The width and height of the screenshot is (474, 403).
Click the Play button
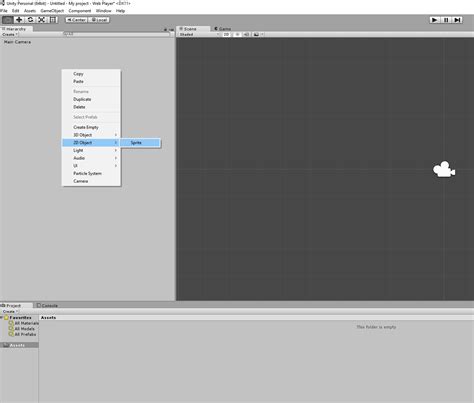(434, 20)
